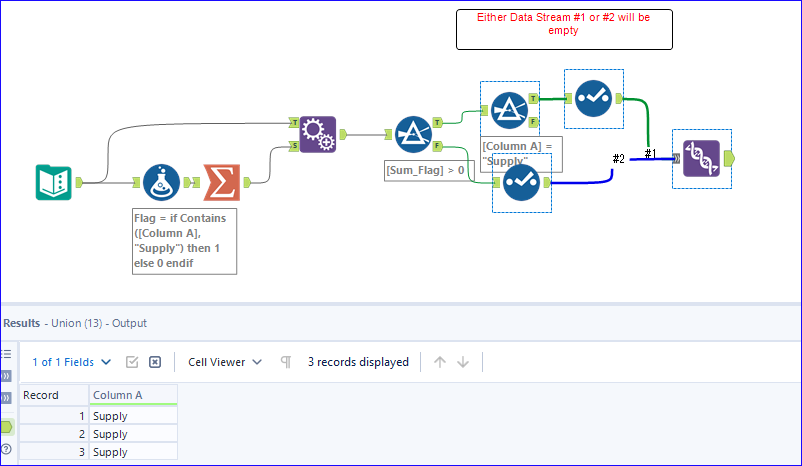The image size is (802, 466).
Task: Select the Union tool DNA icon
Action: tap(701, 159)
